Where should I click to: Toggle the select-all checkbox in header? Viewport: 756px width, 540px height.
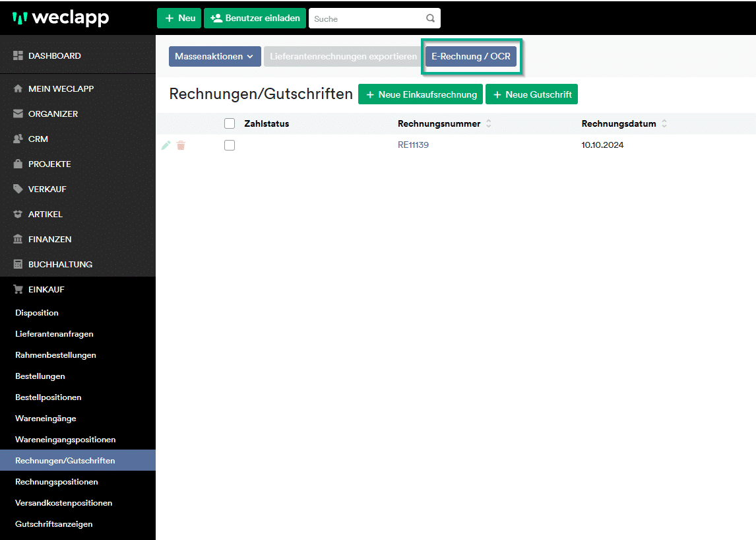pyautogui.click(x=230, y=123)
